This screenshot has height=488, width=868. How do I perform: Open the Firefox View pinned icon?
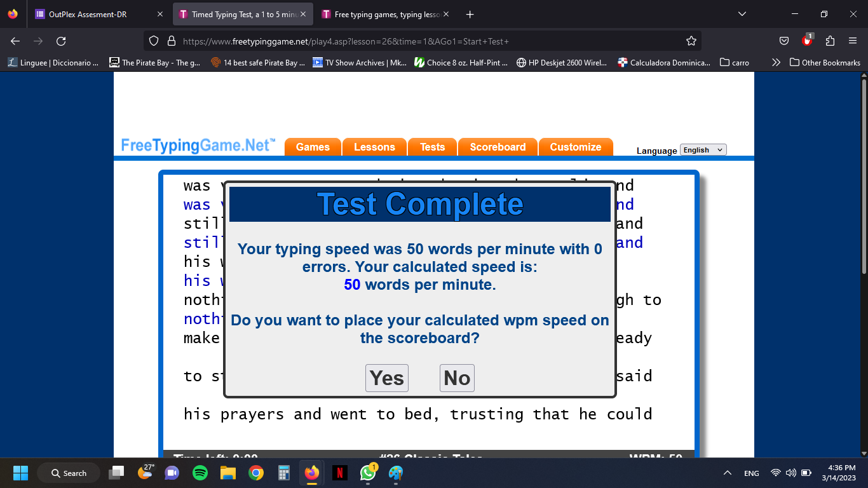point(13,14)
